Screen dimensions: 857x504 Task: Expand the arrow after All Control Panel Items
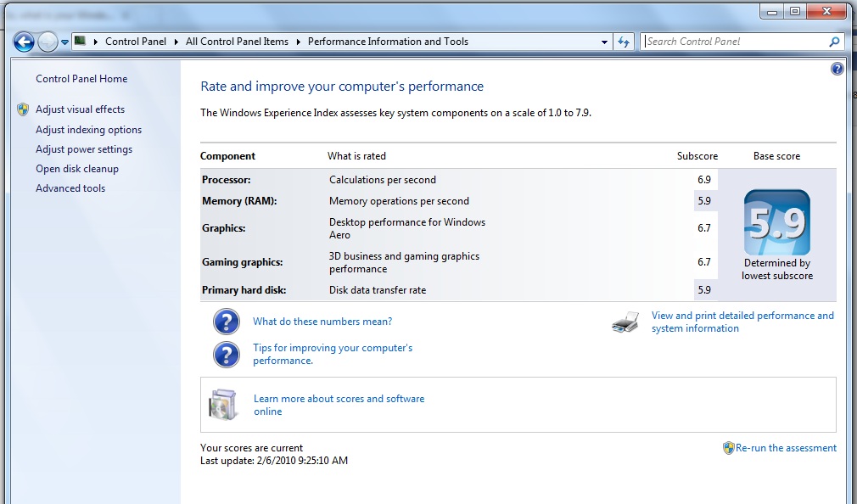pyautogui.click(x=299, y=42)
